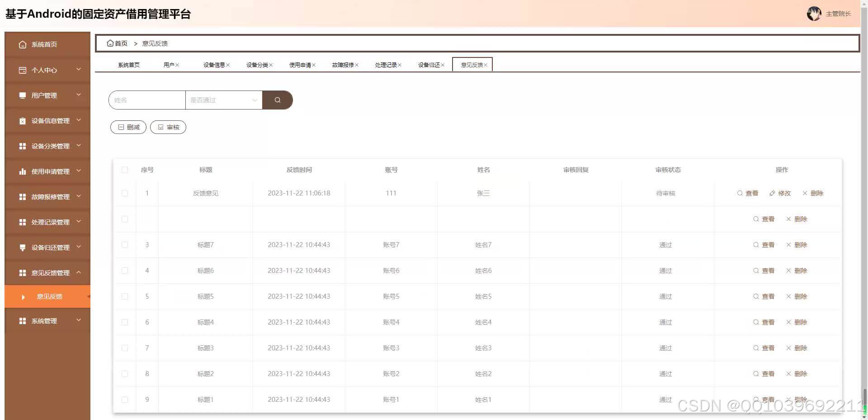
Task: Delete the 标题4 feedback row
Action: [797, 322]
